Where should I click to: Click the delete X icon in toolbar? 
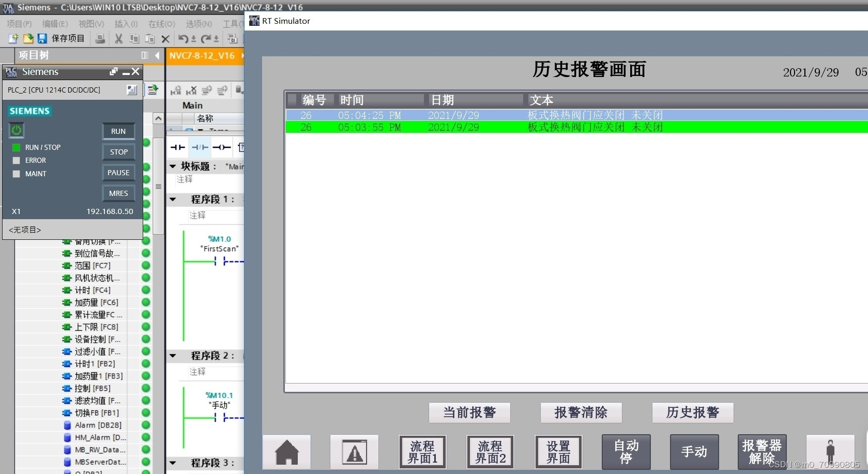tap(165, 39)
